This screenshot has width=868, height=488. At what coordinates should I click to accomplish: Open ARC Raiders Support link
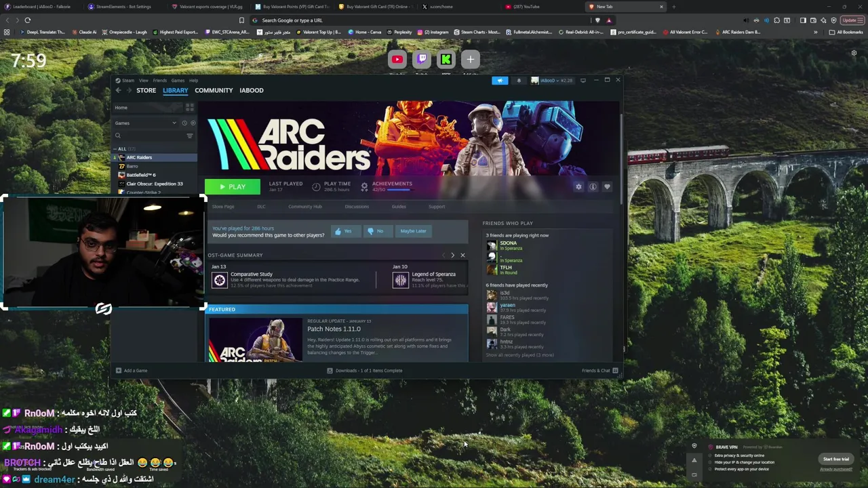tap(437, 207)
